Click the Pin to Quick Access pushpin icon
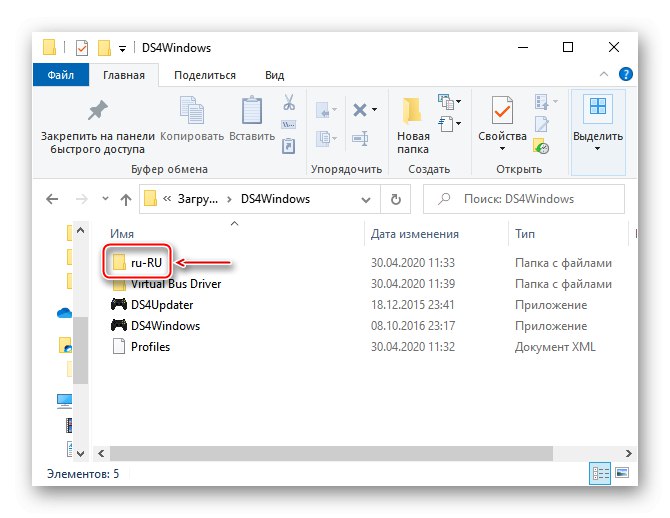 (97, 111)
